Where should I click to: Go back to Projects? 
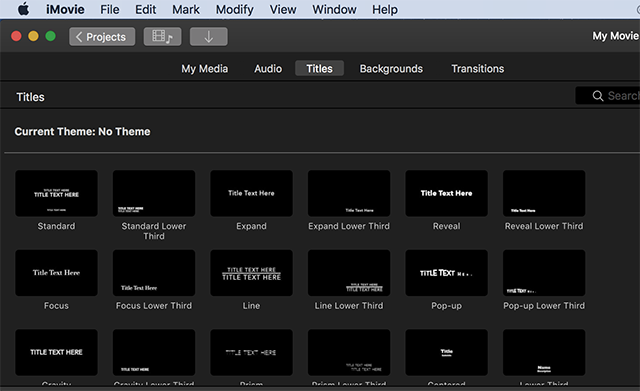(102, 37)
